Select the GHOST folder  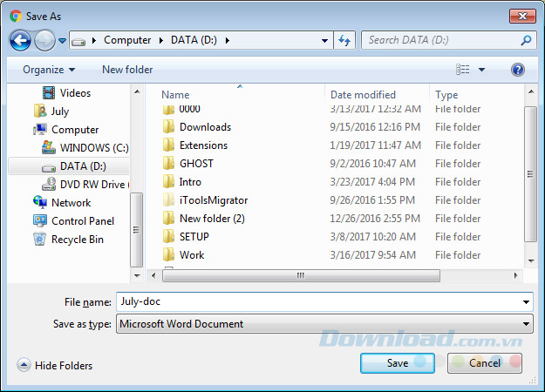pyautogui.click(x=196, y=164)
